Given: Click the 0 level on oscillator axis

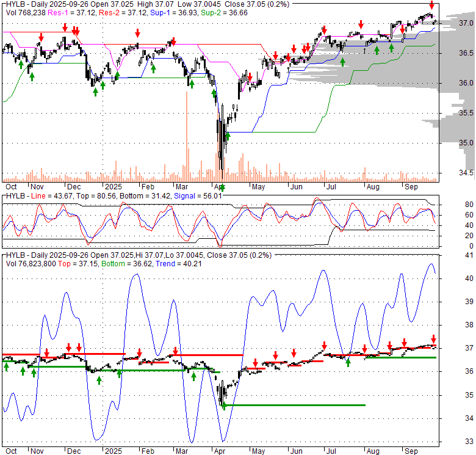Looking at the screenshot, I should click(x=471, y=246).
